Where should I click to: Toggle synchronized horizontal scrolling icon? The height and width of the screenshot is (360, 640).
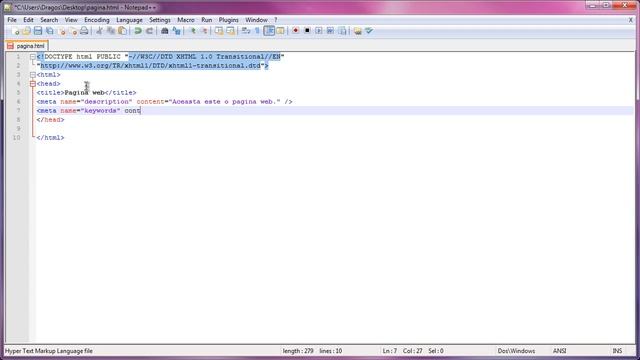coord(230,31)
